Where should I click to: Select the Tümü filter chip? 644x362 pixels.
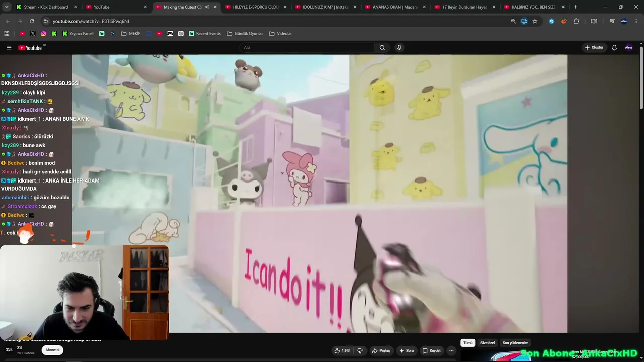(468, 343)
